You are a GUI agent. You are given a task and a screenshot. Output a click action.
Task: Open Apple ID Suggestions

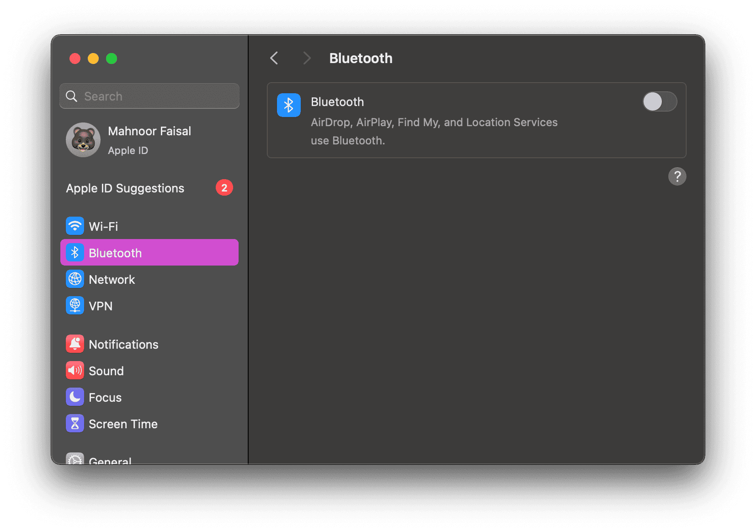click(x=125, y=188)
